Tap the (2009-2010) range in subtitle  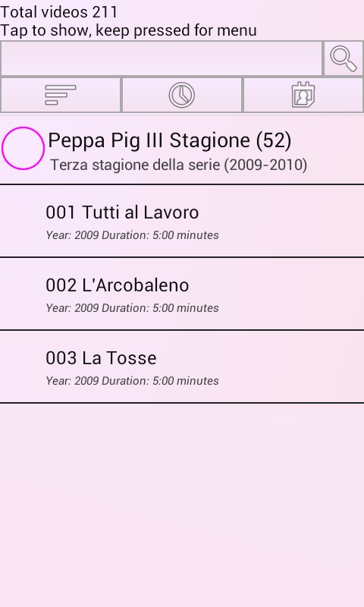[x=265, y=165]
